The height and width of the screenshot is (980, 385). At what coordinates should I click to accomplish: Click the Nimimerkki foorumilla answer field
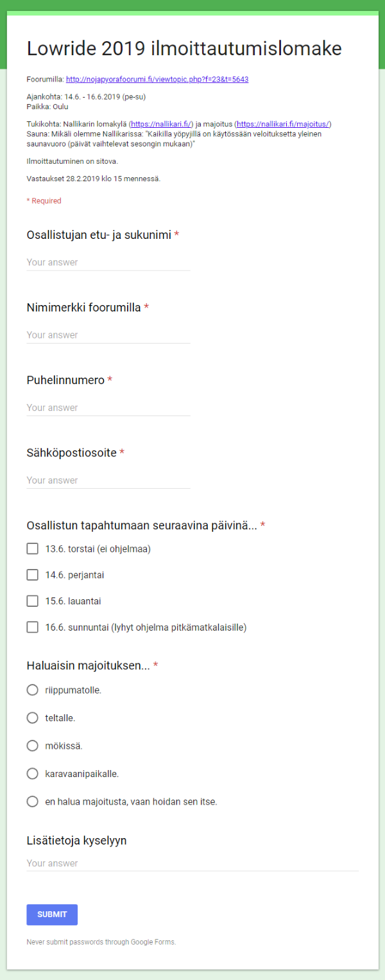point(108,335)
